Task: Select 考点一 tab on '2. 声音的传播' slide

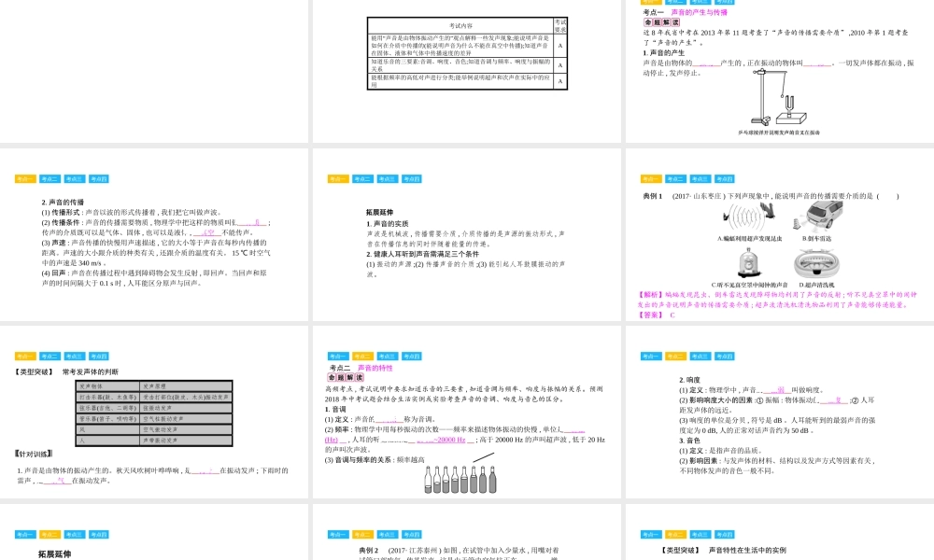Action: (x=25, y=179)
